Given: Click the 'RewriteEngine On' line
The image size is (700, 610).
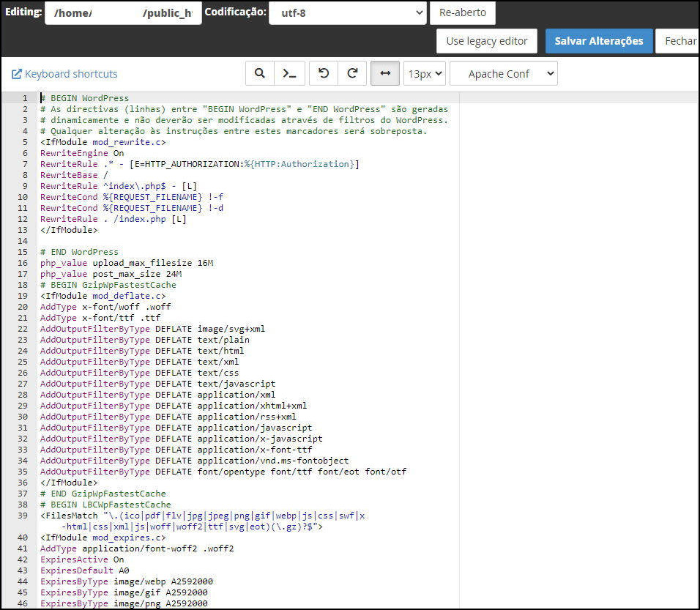Looking at the screenshot, I should 82,153.
